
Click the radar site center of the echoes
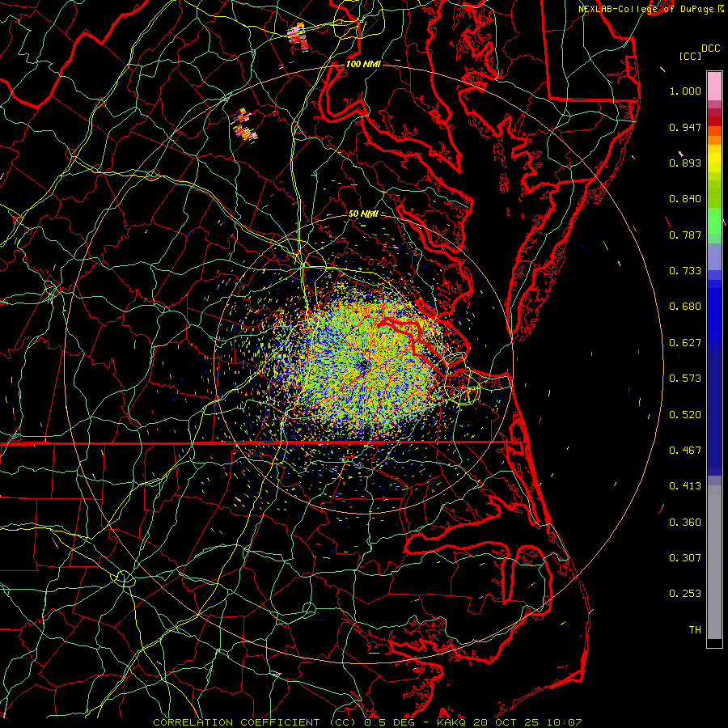click(x=363, y=365)
